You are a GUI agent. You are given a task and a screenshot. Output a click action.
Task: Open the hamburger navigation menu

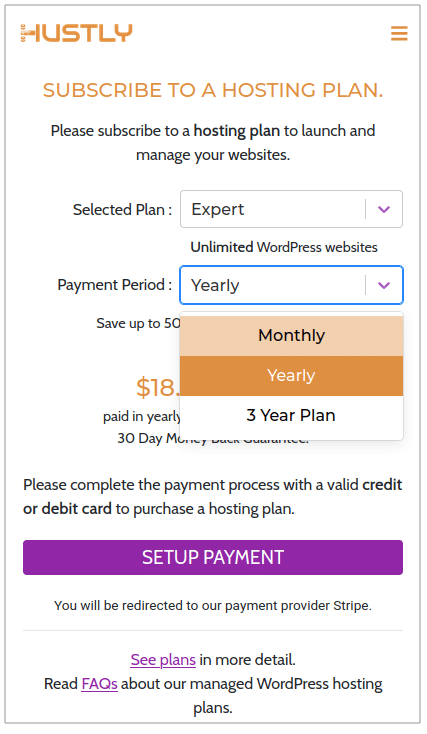[399, 33]
